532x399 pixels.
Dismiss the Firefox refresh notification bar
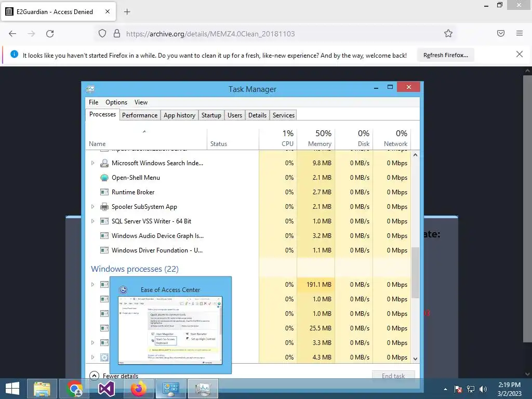[x=520, y=54]
